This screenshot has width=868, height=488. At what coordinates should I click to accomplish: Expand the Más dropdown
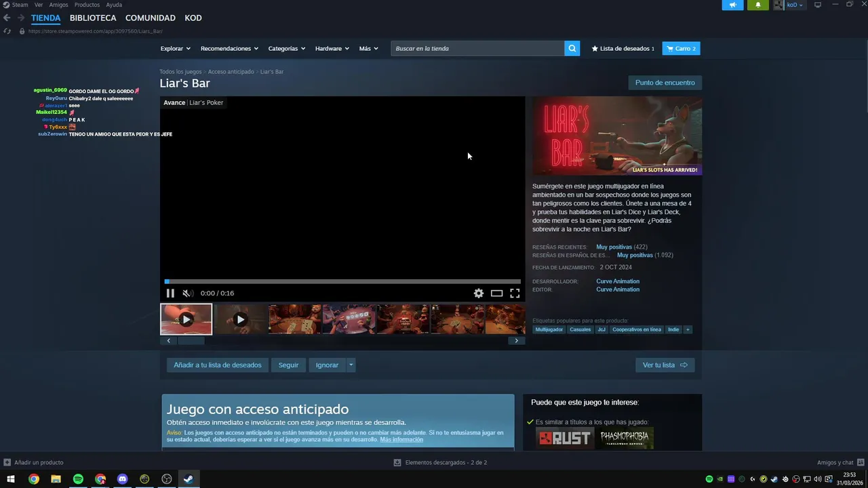coord(368,48)
